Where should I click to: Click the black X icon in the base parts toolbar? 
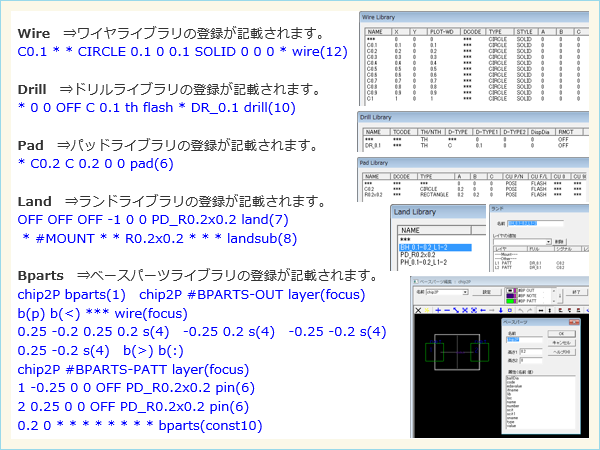[418, 310]
